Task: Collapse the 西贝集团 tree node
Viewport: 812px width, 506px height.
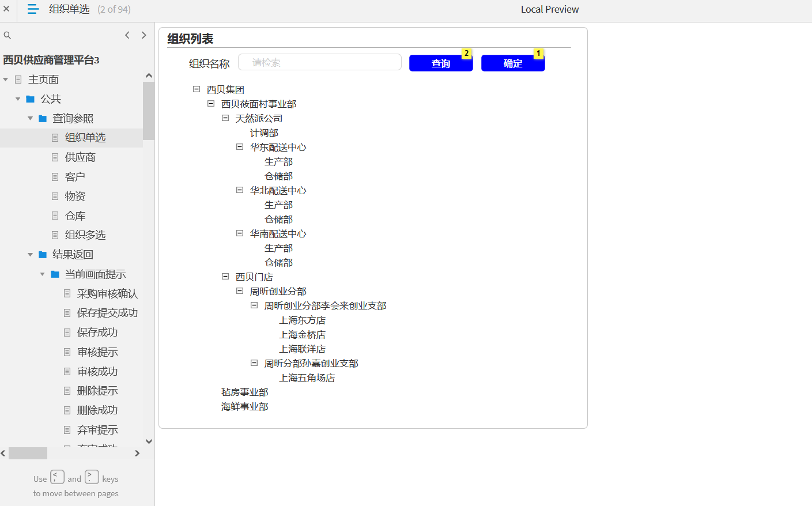Action: (x=197, y=89)
